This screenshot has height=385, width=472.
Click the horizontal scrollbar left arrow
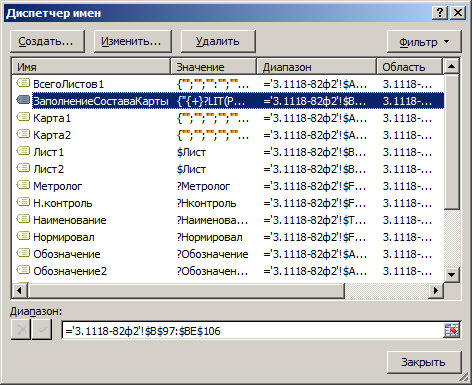point(20,290)
